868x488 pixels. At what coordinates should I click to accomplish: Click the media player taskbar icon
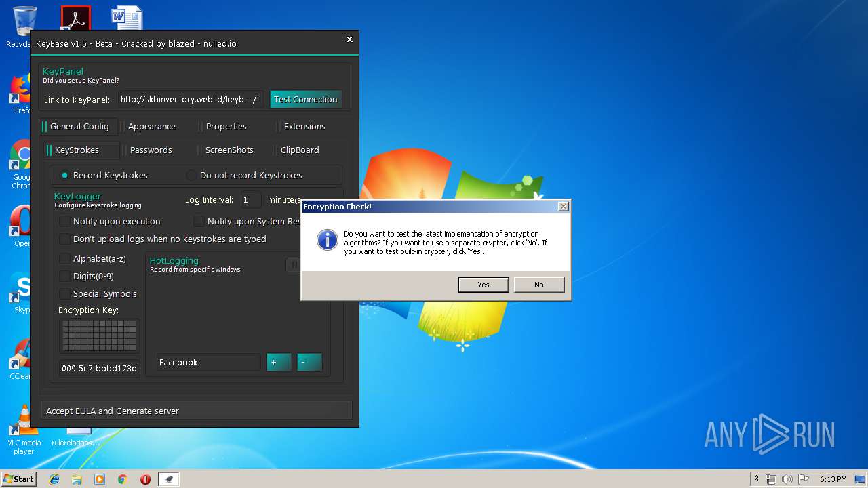[100, 479]
